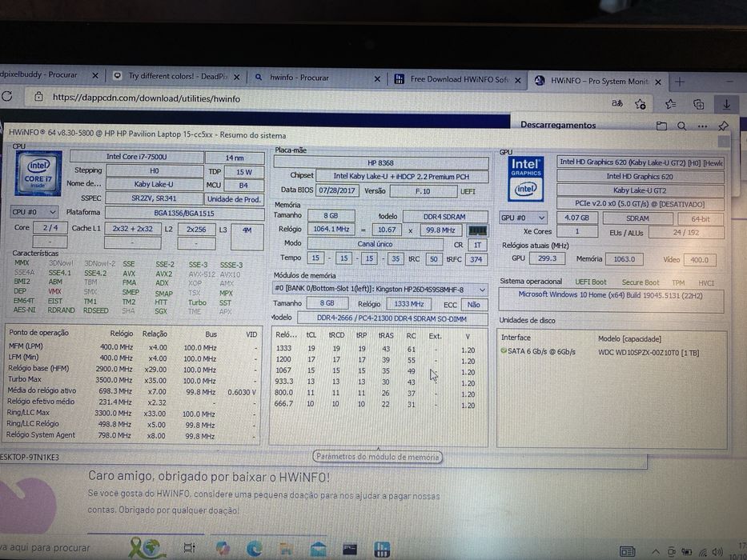Click the Wi-Fi network tray icon

pyautogui.click(x=702, y=552)
